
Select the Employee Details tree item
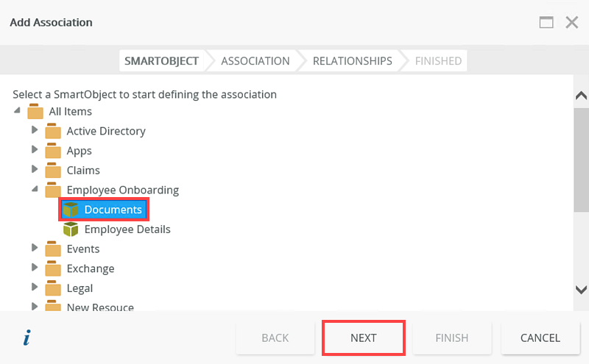[x=117, y=229]
